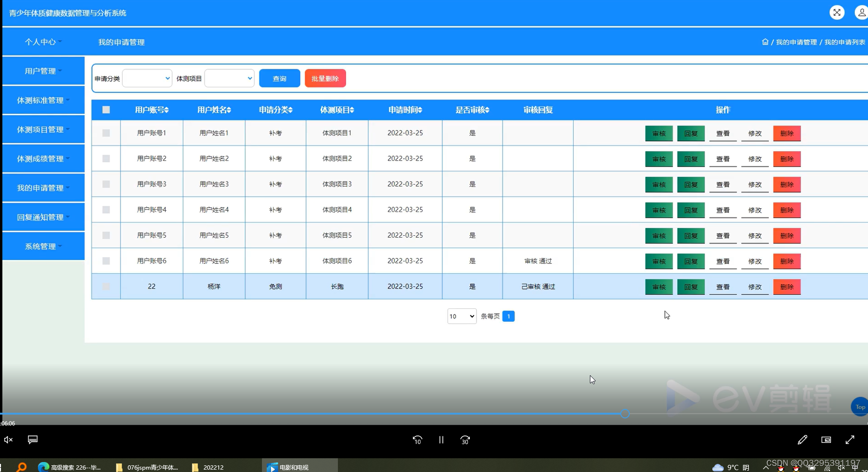The width and height of the screenshot is (868, 472).
Task: Click the 查询 search button
Action: coord(280,78)
